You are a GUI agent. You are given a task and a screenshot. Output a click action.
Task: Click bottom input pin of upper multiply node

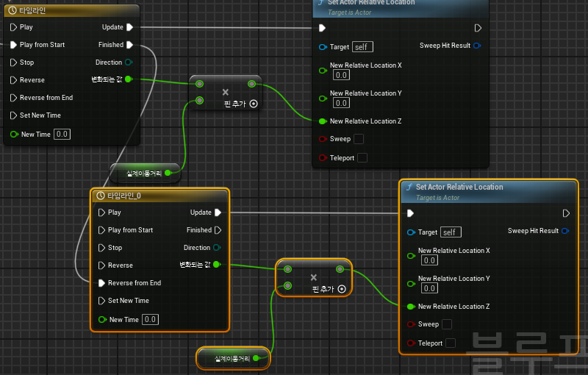(x=199, y=100)
